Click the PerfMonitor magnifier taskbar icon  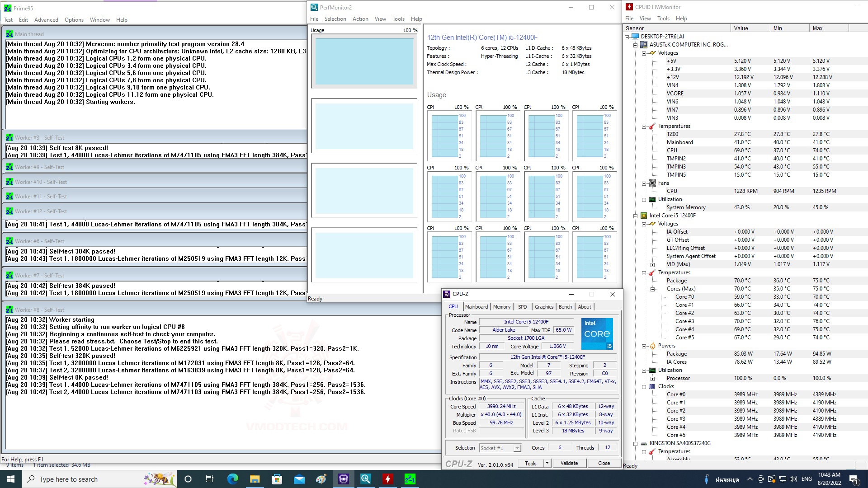click(x=366, y=479)
